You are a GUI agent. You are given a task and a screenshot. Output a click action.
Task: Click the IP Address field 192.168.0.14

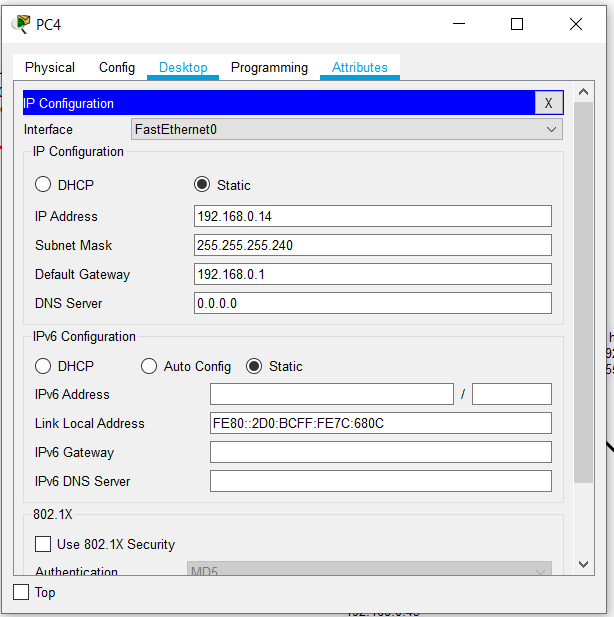373,216
